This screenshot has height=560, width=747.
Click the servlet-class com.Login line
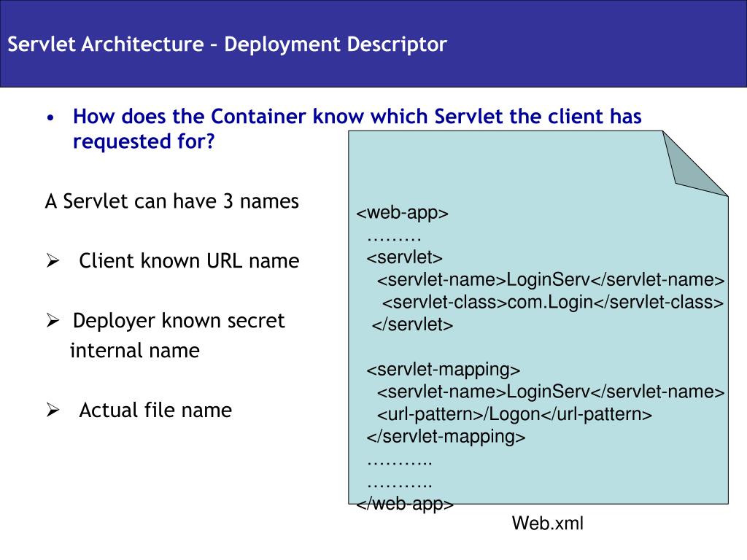point(553,302)
